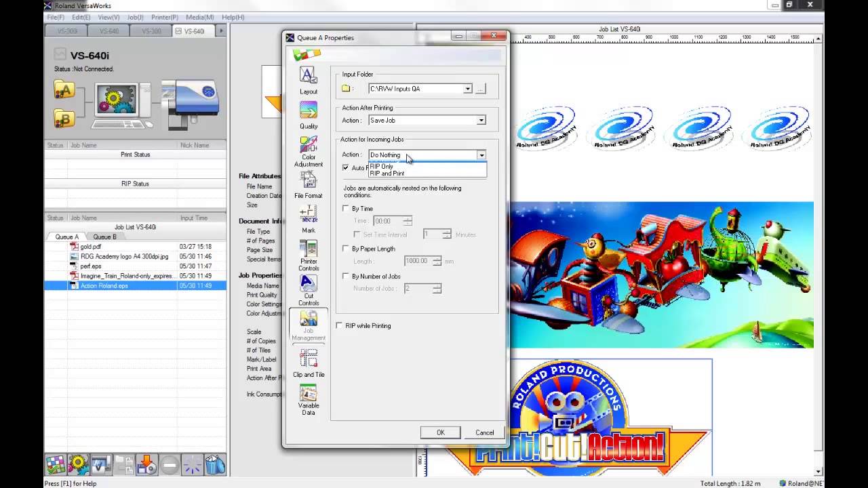Image resolution: width=868 pixels, height=488 pixels.
Task: Open the View(V) menu
Action: tap(108, 17)
